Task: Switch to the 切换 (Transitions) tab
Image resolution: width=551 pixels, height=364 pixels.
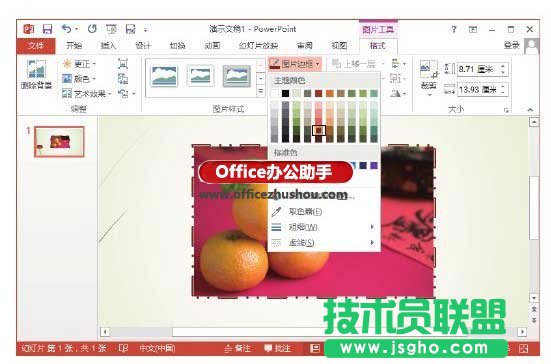Action: [177, 46]
